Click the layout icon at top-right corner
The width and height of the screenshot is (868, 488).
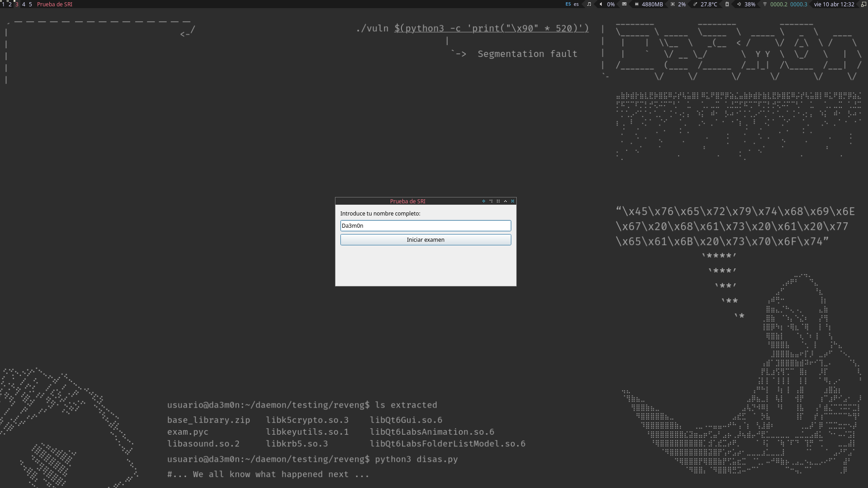click(863, 4)
